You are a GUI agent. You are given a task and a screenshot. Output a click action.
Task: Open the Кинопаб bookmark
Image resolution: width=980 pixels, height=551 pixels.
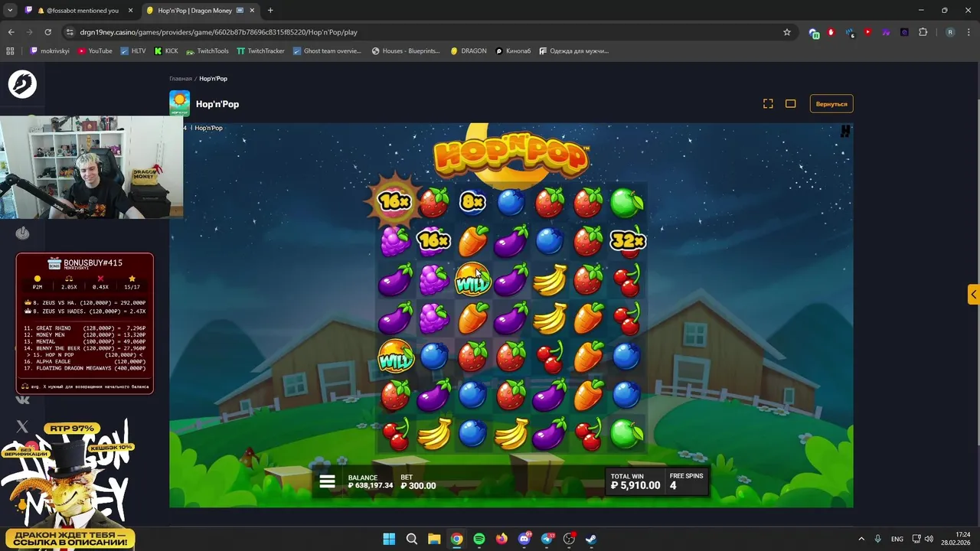[x=513, y=51]
